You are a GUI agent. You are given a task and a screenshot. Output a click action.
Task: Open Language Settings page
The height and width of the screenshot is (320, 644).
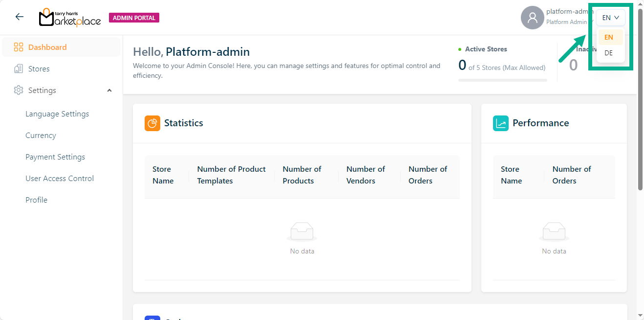(x=57, y=114)
